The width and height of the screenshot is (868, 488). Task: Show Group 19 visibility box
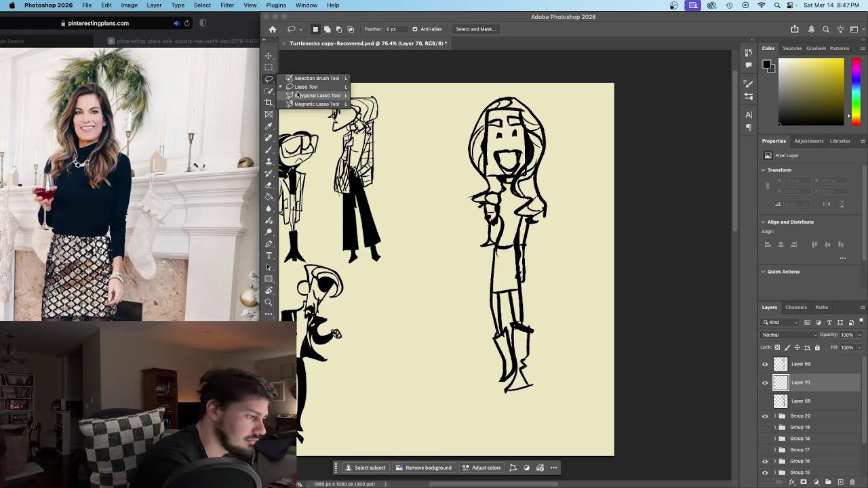click(765, 428)
